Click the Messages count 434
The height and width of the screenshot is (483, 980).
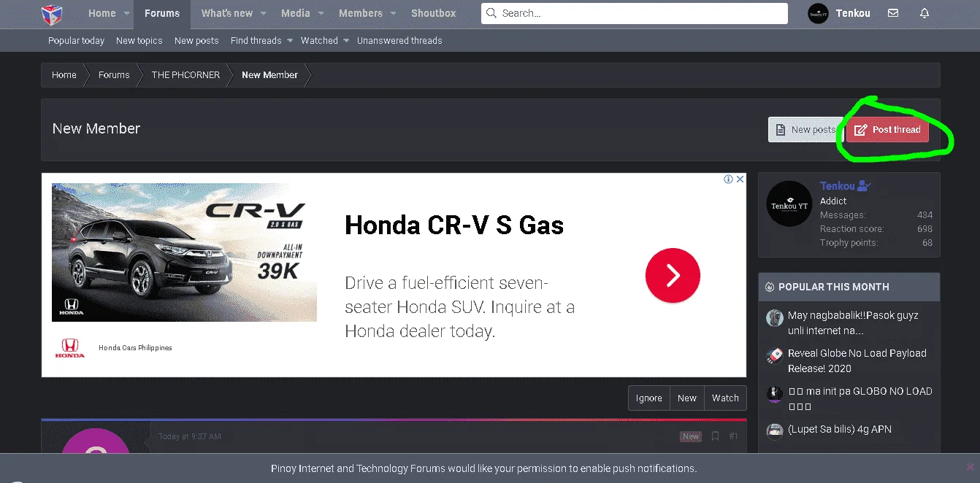tap(925, 215)
